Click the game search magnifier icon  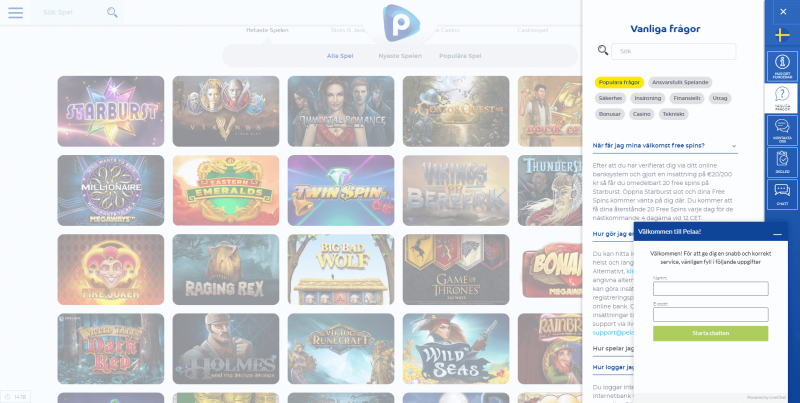pyautogui.click(x=112, y=13)
